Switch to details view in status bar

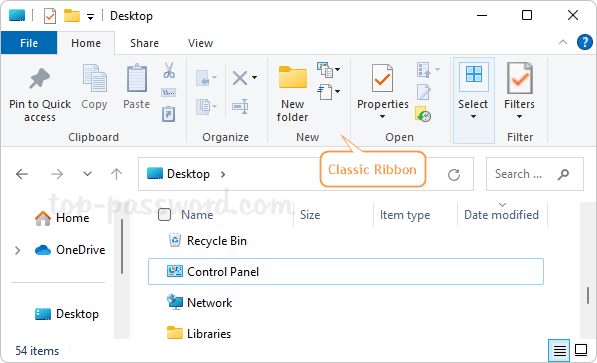point(559,350)
